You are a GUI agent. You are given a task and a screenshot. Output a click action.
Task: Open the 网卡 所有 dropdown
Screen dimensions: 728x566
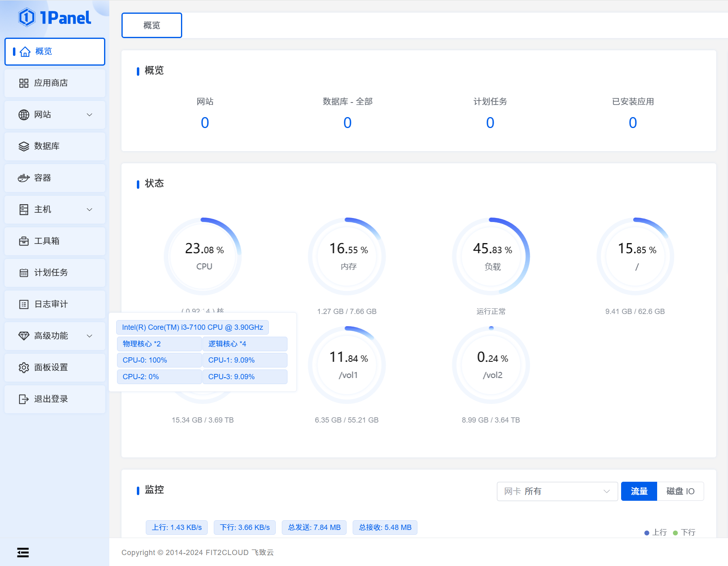coord(557,491)
